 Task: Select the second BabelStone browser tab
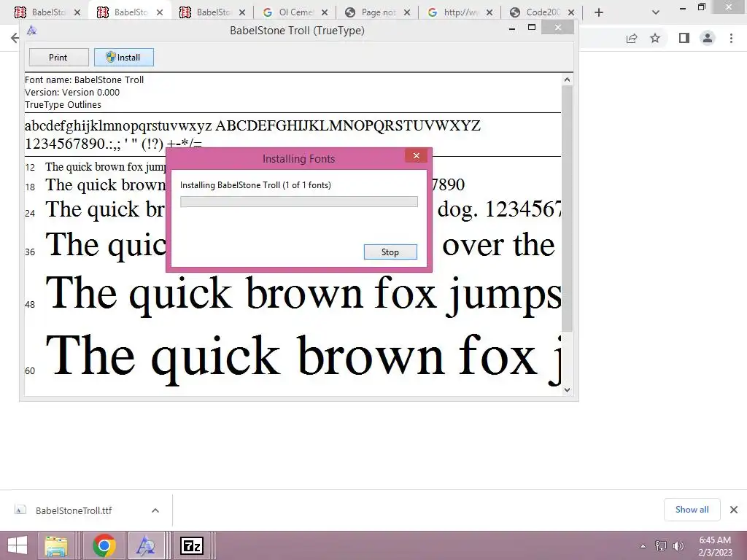click(x=130, y=12)
